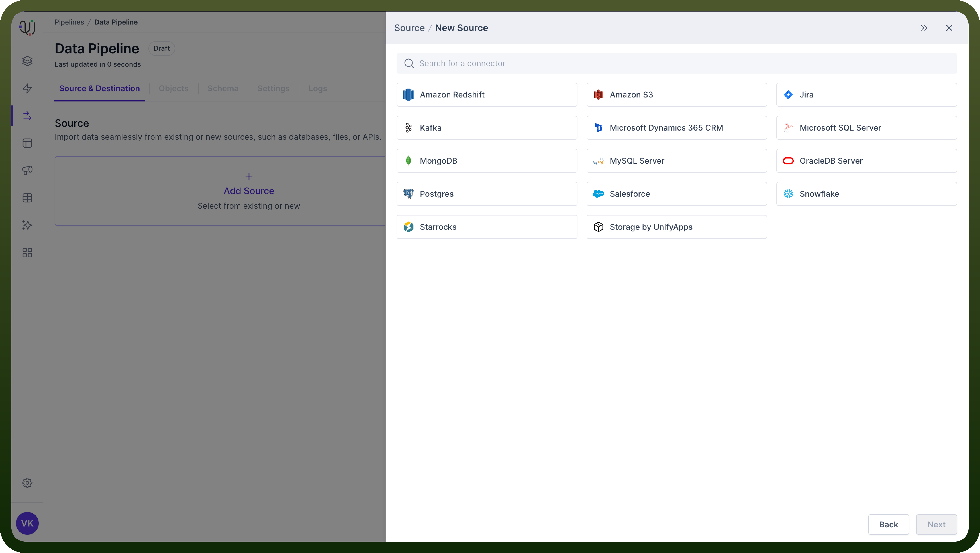Screen dimensions: 980x553
Task: Click the Select from existing or new text
Action: click(x=249, y=206)
